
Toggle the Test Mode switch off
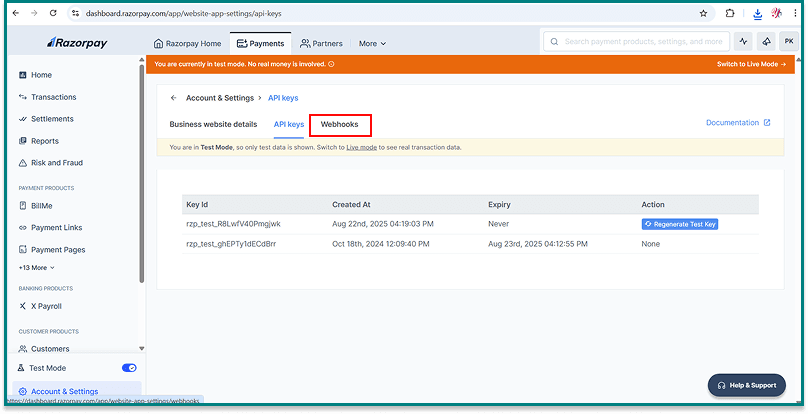(x=129, y=368)
